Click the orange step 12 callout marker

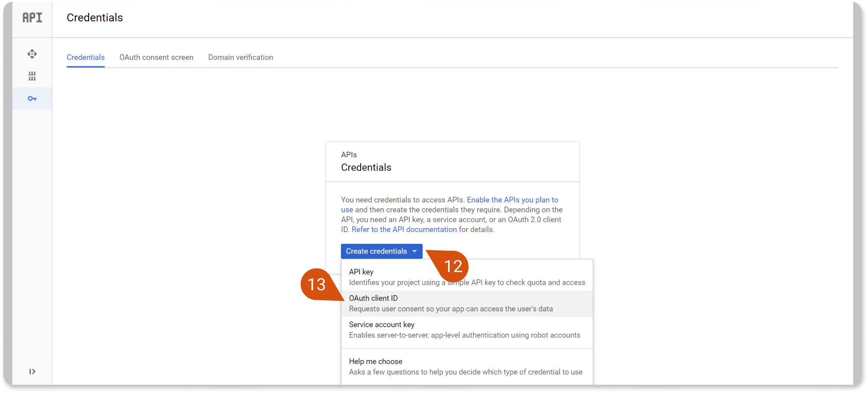[453, 266]
